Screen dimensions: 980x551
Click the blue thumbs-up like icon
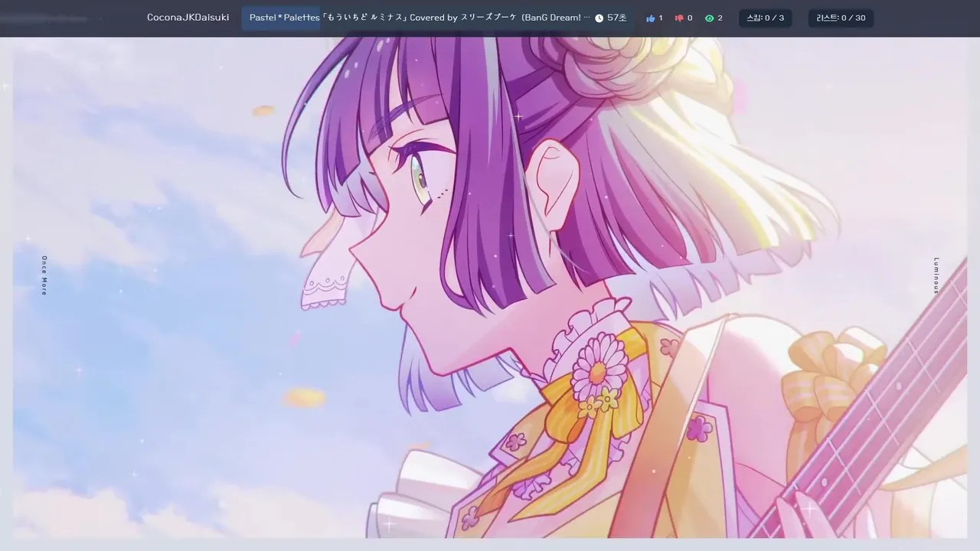pyautogui.click(x=651, y=18)
